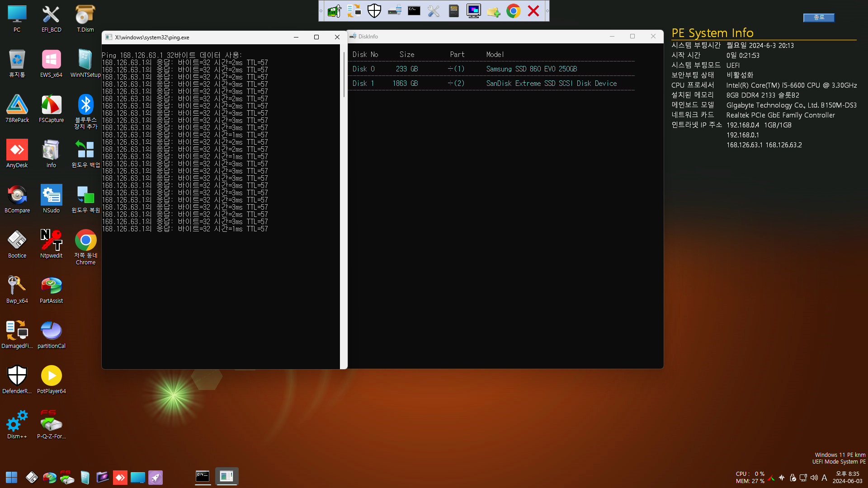The height and width of the screenshot is (488, 868).
Task: Open Bwp_x64 desktop icon
Action: (x=17, y=290)
